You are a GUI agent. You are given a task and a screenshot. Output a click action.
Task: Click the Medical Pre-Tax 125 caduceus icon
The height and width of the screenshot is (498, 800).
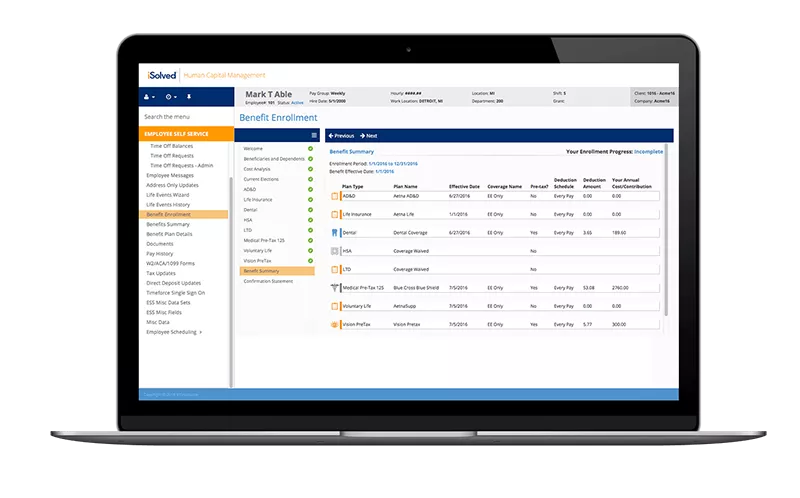[335, 288]
